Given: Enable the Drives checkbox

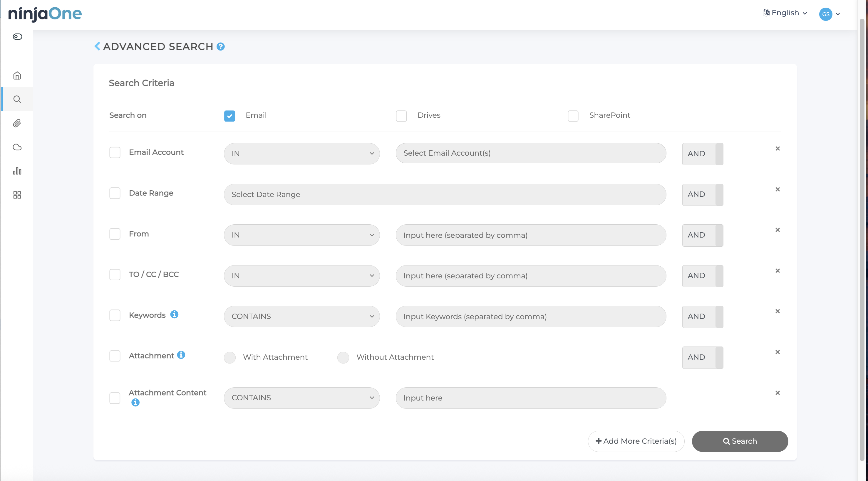Looking at the screenshot, I should (x=401, y=116).
